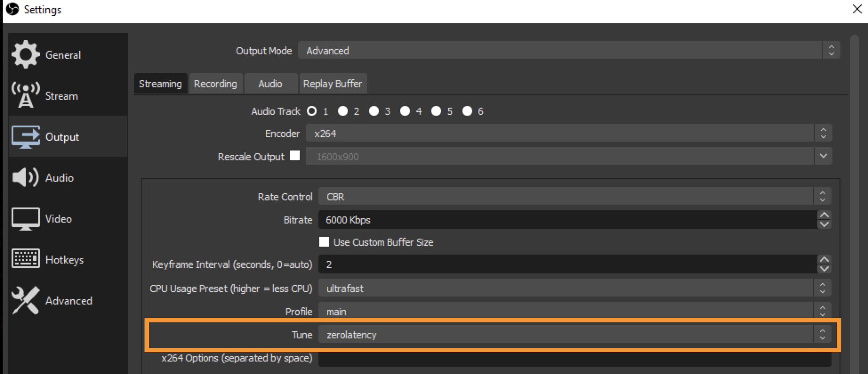Open Audio settings speaker icon
The height and width of the screenshot is (374, 868).
(x=25, y=178)
